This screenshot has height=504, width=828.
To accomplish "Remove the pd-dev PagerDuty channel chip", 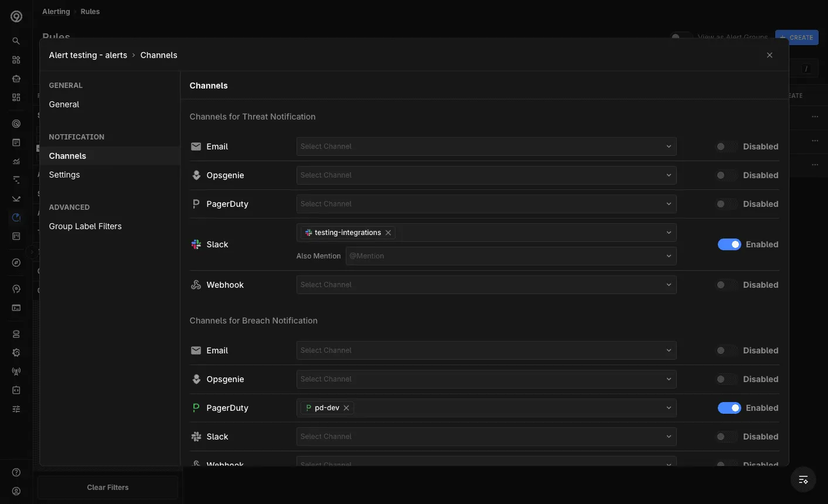I will [346, 408].
